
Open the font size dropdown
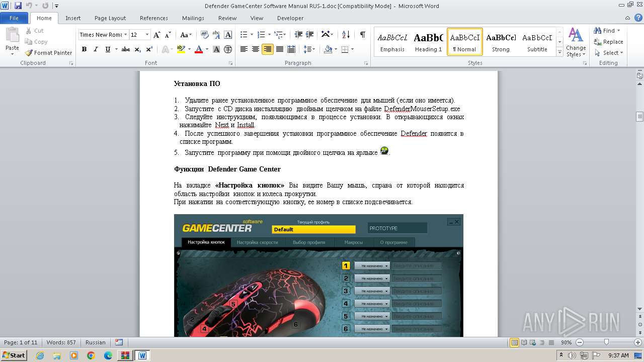147,35
